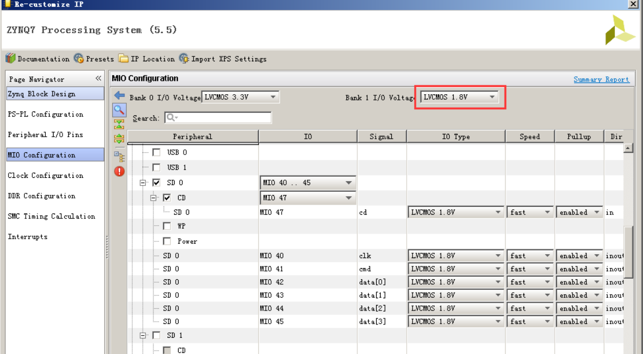The width and height of the screenshot is (644, 354).
Task: Open IO Type dropdown for MIO 47
Action: (456, 212)
